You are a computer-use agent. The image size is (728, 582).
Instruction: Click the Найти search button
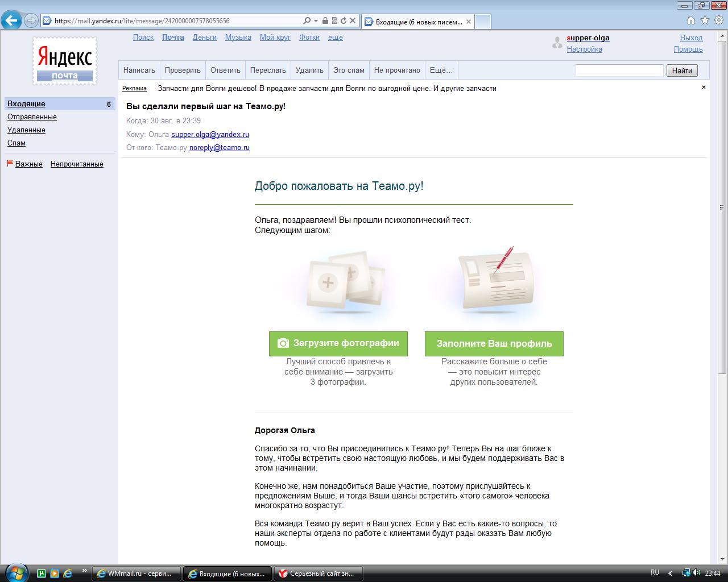pos(682,70)
